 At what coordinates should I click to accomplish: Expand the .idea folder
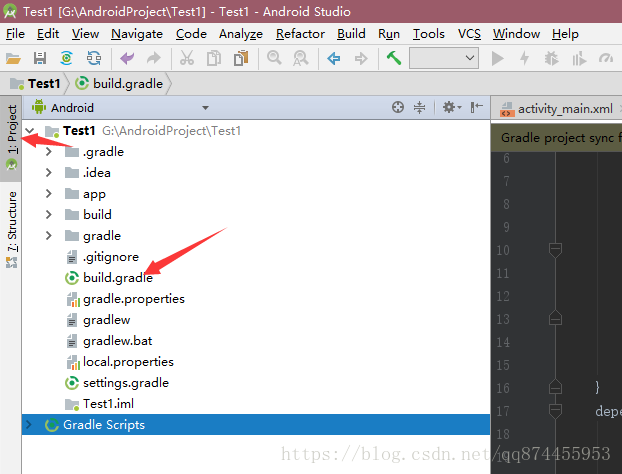click(x=49, y=173)
